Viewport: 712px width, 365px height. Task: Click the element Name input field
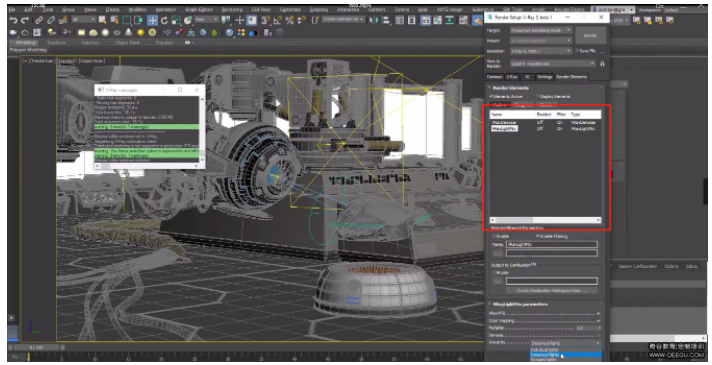[x=552, y=244]
